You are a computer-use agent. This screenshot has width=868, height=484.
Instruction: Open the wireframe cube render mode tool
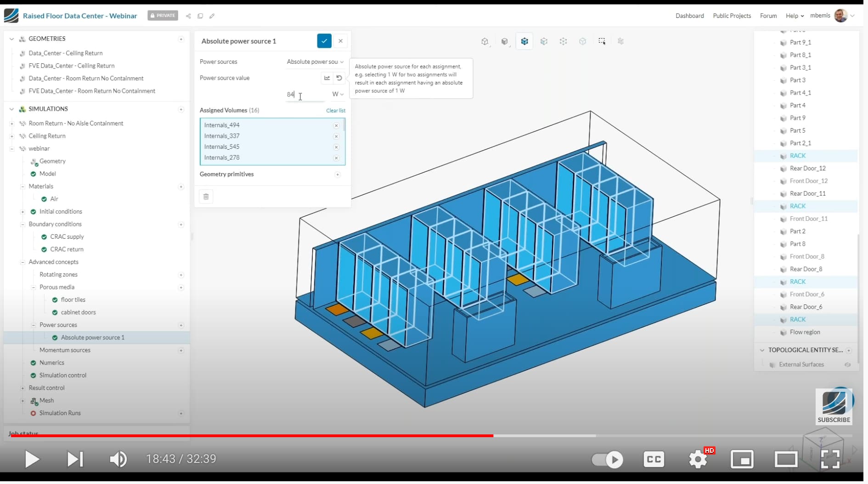coord(485,41)
